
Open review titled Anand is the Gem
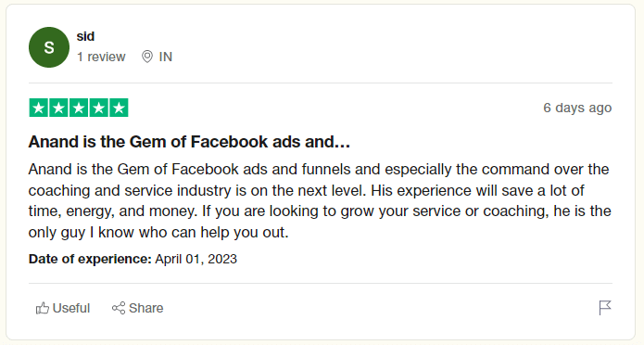tap(189, 142)
